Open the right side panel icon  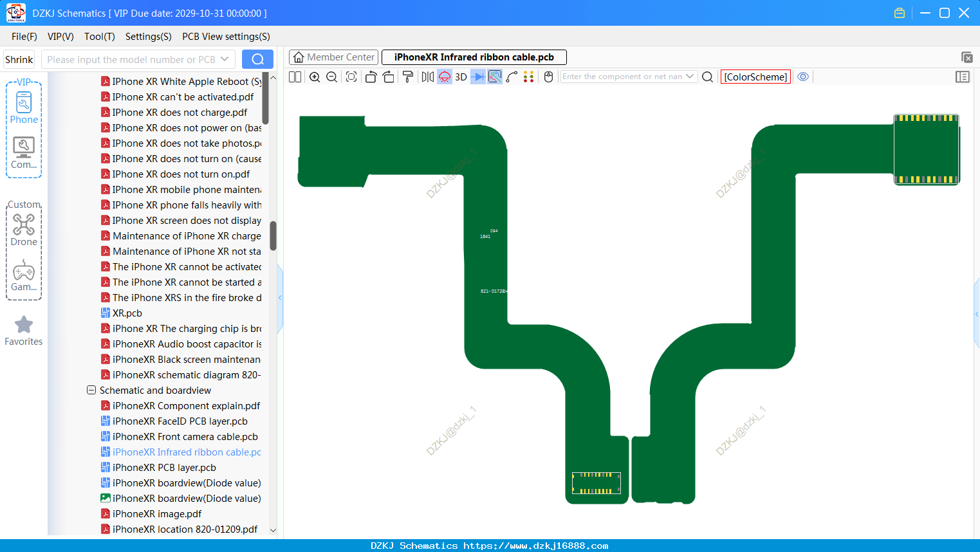(x=963, y=77)
